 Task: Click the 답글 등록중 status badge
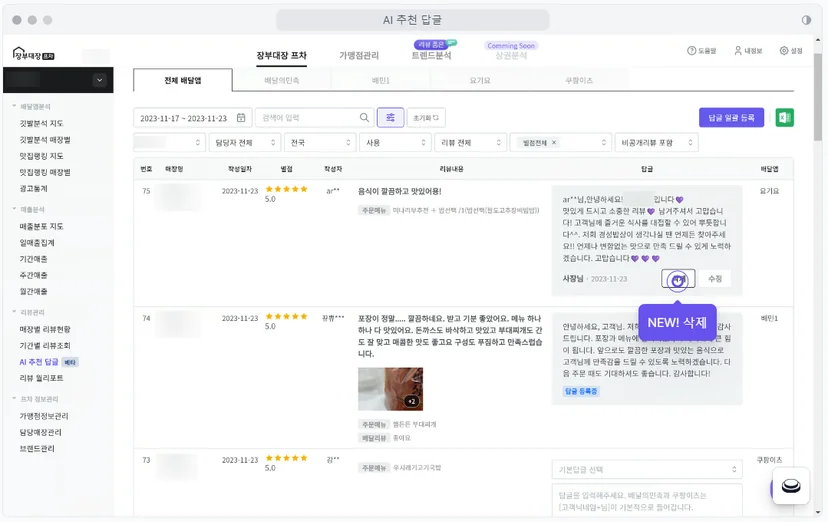[x=581, y=391]
